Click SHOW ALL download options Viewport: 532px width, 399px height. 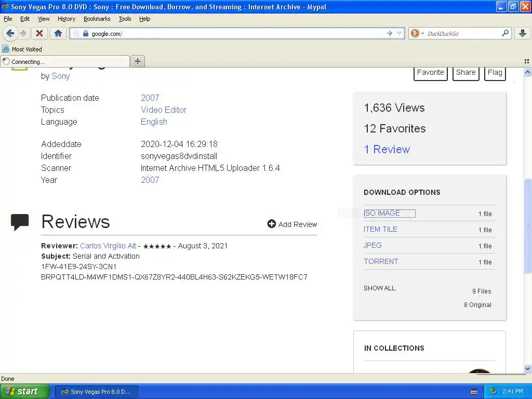coord(379,288)
